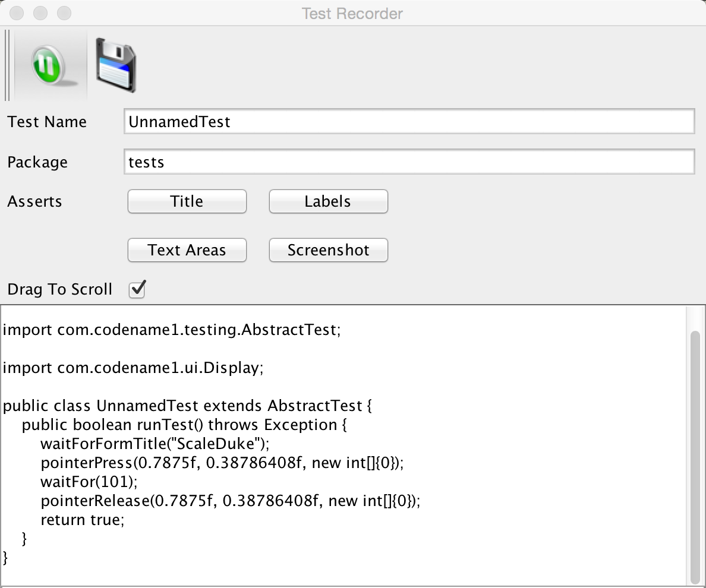Click inside the UnnamedTest name field
The width and height of the screenshot is (706, 588).
pos(409,121)
